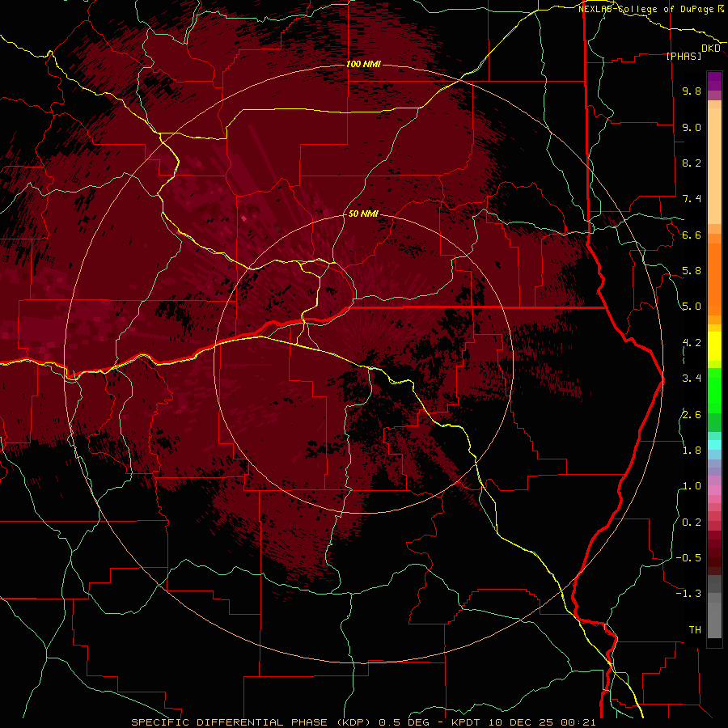Click the 1.0 value on the color scale
The image size is (728, 728).
point(692,486)
